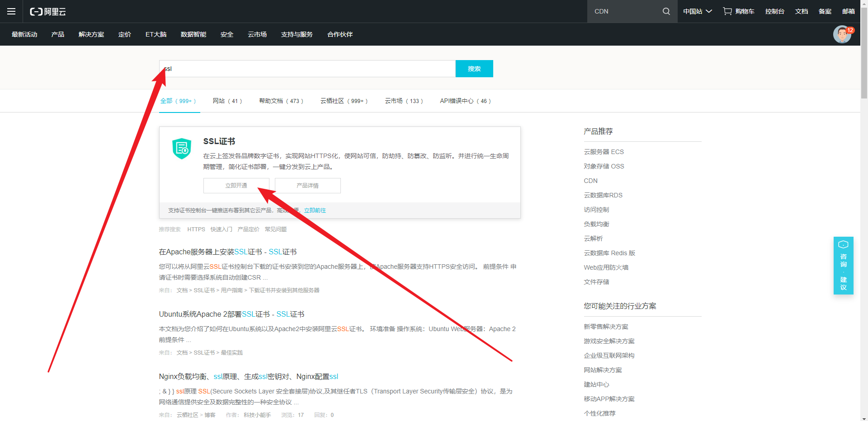868x421 pixels.
Task: Open 数据智能 navigation menu
Action: (193, 34)
